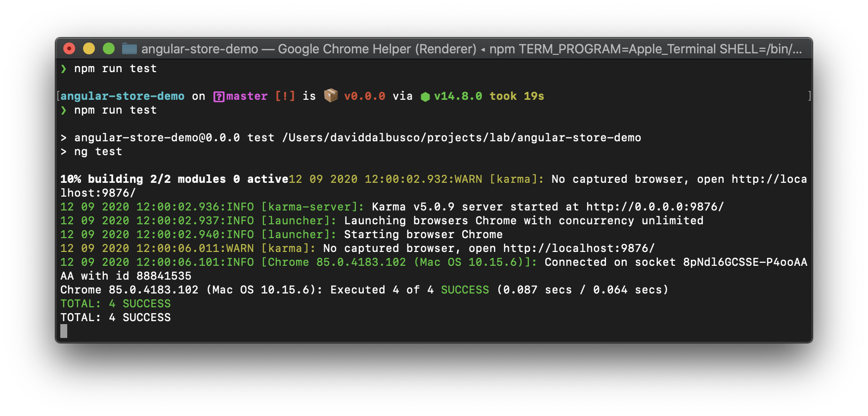Click the '10% building 2/2 modules 0 active' text
The image size is (868, 416).
174,179
